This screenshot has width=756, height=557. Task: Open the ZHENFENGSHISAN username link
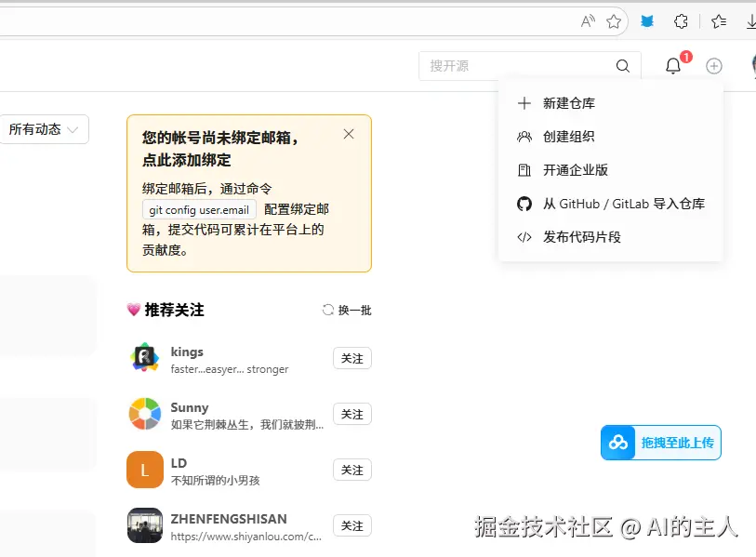[x=229, y=520]
